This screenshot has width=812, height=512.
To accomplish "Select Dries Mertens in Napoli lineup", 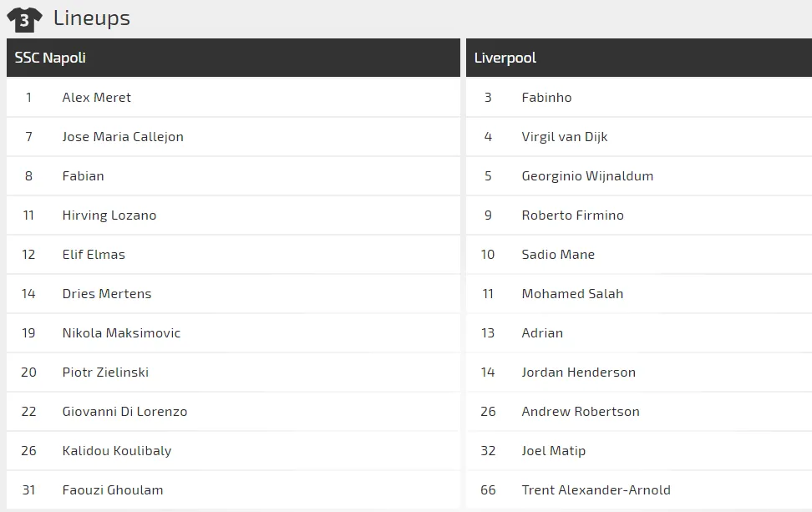I will [107, 294].
